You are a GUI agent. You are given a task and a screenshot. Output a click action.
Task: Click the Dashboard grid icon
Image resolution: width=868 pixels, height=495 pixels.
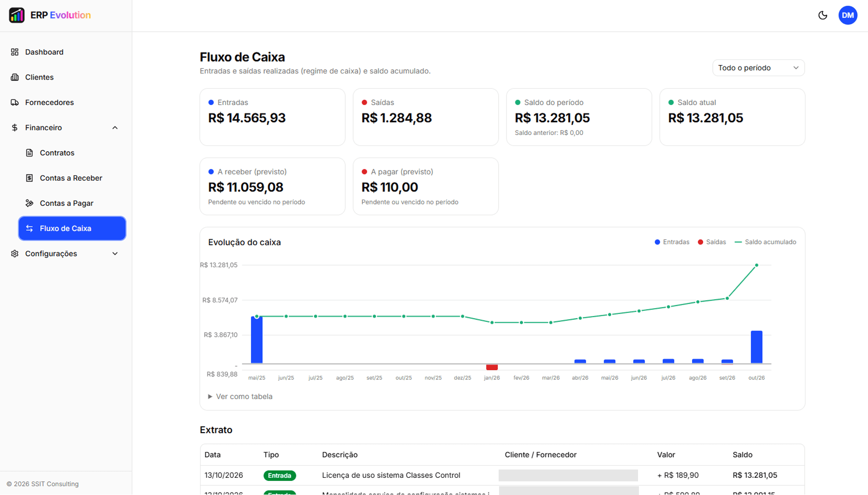15,52
